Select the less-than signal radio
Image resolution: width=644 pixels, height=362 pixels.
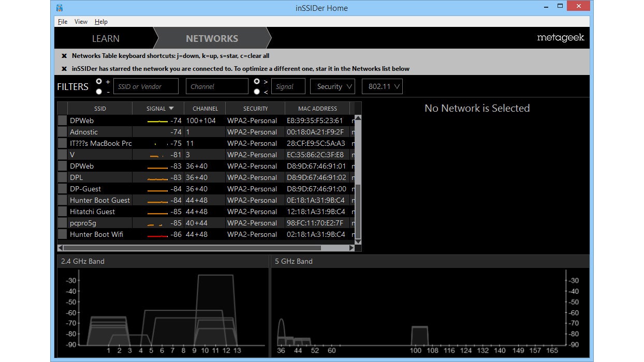pyautogui.click(x=257, y=92)
